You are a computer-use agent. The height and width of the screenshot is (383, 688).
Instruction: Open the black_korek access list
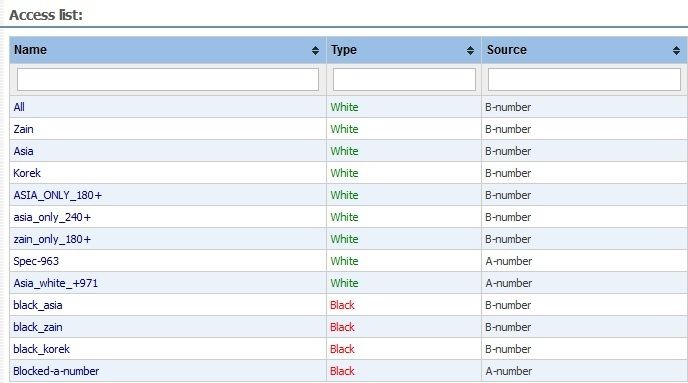(42, 349)
